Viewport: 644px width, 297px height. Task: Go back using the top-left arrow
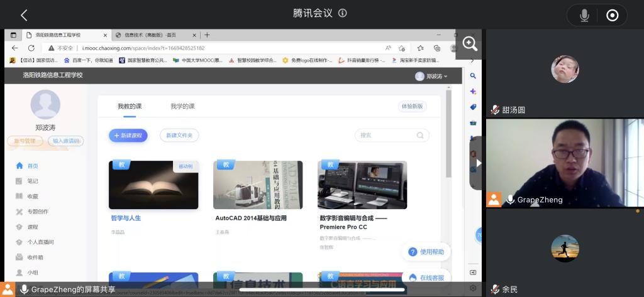tap(24, 15)
